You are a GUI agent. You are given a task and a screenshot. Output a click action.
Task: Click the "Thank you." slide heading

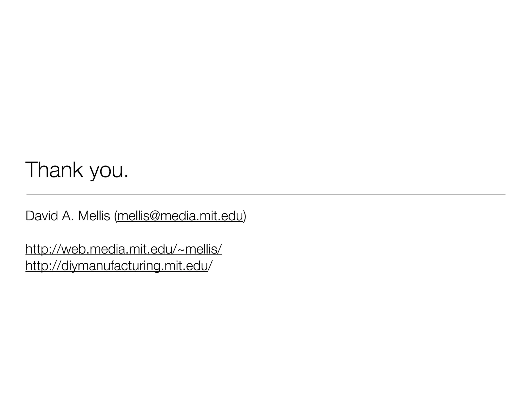[77, 170]
